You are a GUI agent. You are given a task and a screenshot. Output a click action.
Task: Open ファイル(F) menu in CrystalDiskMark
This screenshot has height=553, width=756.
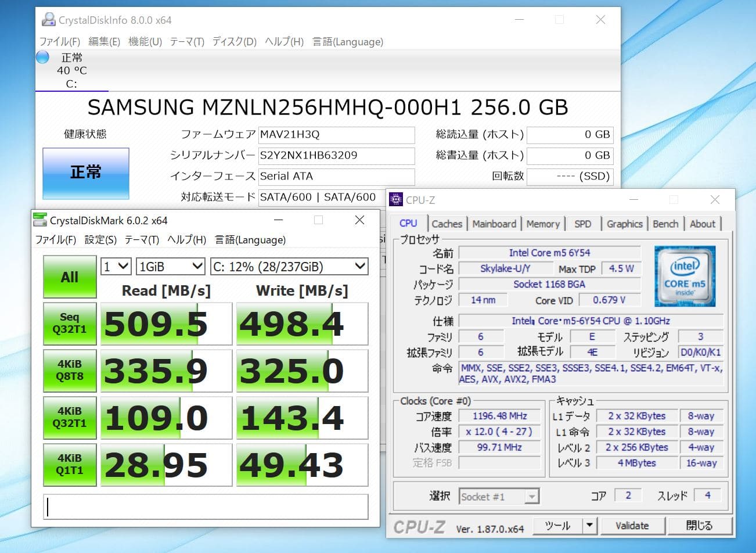pos(56,239)
